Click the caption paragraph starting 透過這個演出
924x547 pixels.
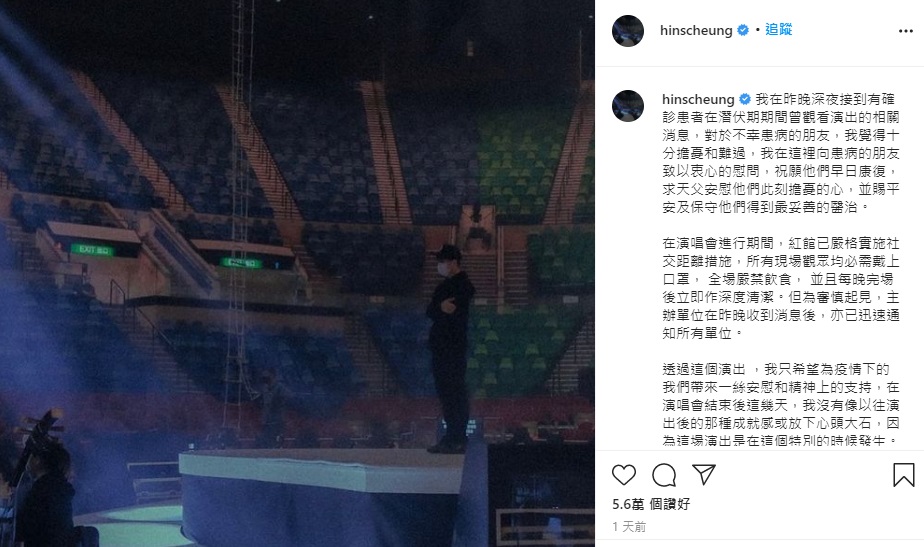coord(781,405)
